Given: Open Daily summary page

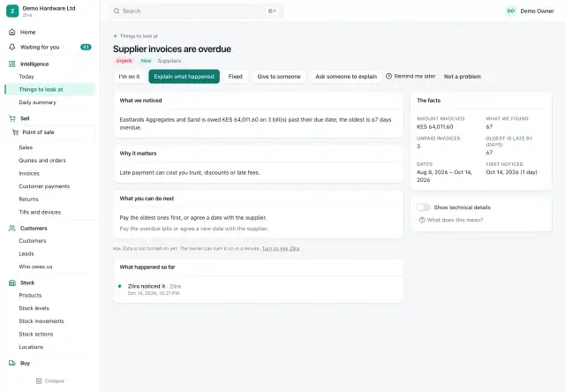Looking at the screenshot, I should point(37,102).
